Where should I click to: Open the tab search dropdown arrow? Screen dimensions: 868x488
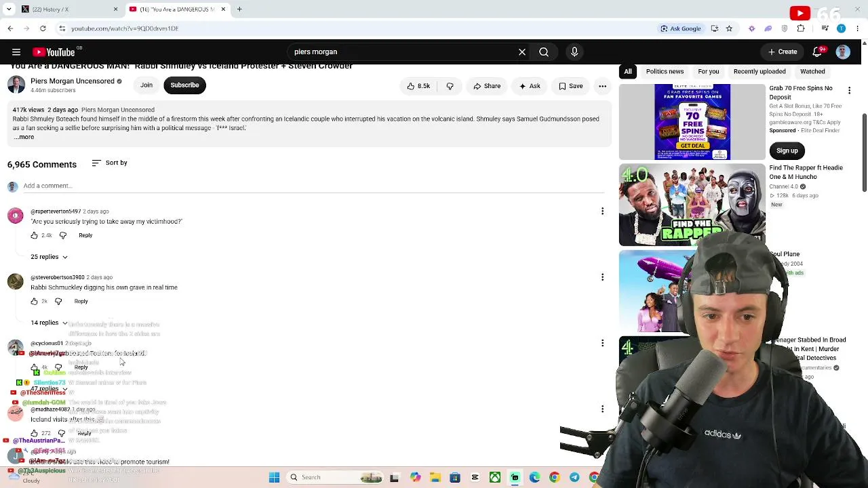pyautogui.click(x=9, y=9)
